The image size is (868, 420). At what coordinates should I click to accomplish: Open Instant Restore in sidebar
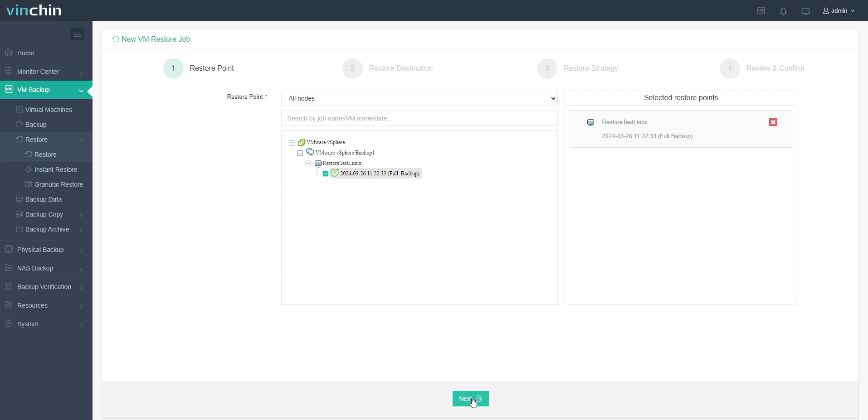point(55,169)
